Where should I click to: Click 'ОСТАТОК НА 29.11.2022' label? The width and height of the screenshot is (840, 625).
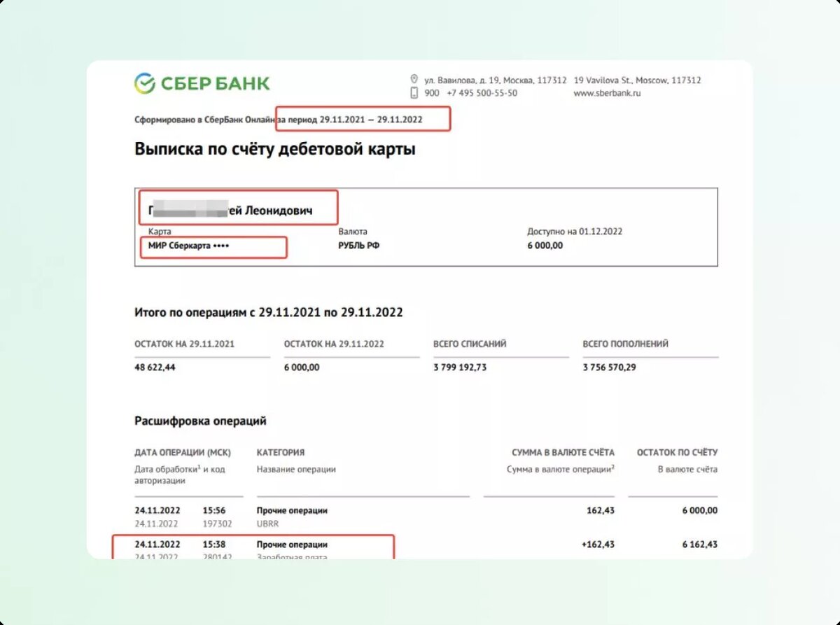click(334, 344)
